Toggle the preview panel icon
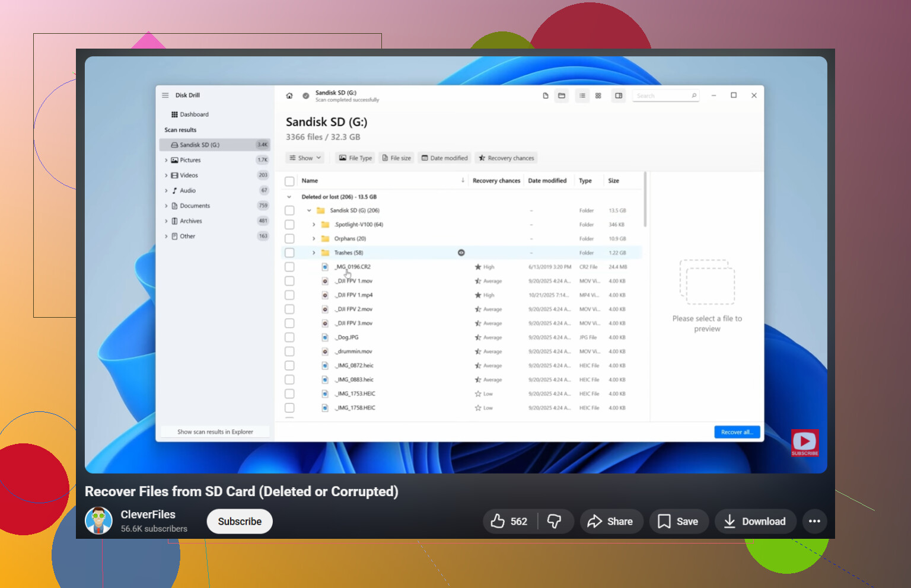Viewport: 911px width, 588px height. 619,95
